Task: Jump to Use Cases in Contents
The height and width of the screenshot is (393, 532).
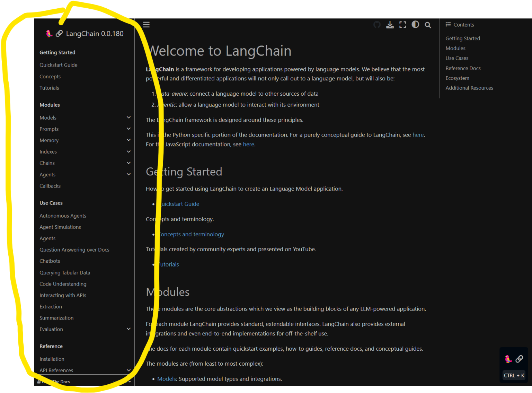Action: tap(457, 58)
